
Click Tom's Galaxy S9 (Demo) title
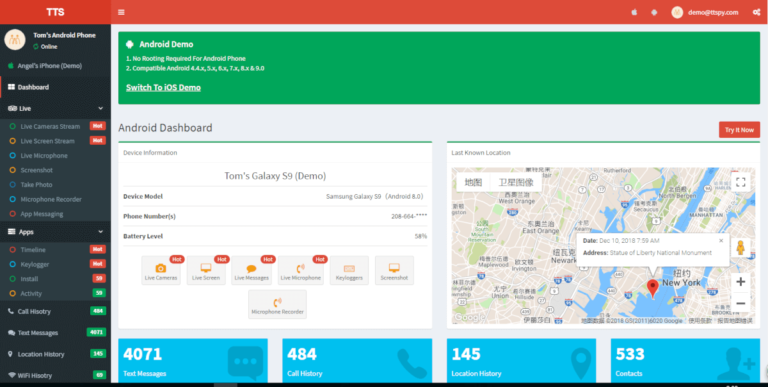coord(275,176)
